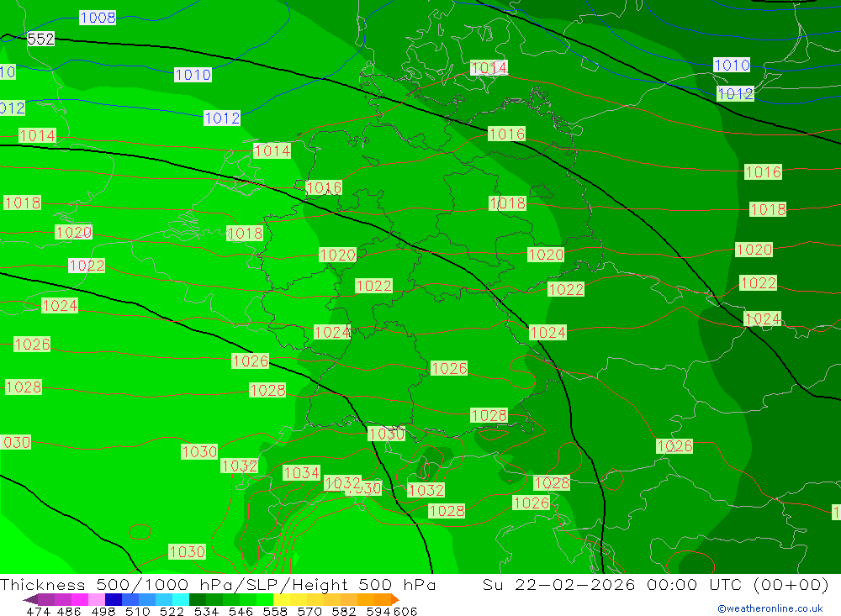Pick the light pink legend swatch above 498
Screen dimensions: 841x616
(x=97, y=599)
